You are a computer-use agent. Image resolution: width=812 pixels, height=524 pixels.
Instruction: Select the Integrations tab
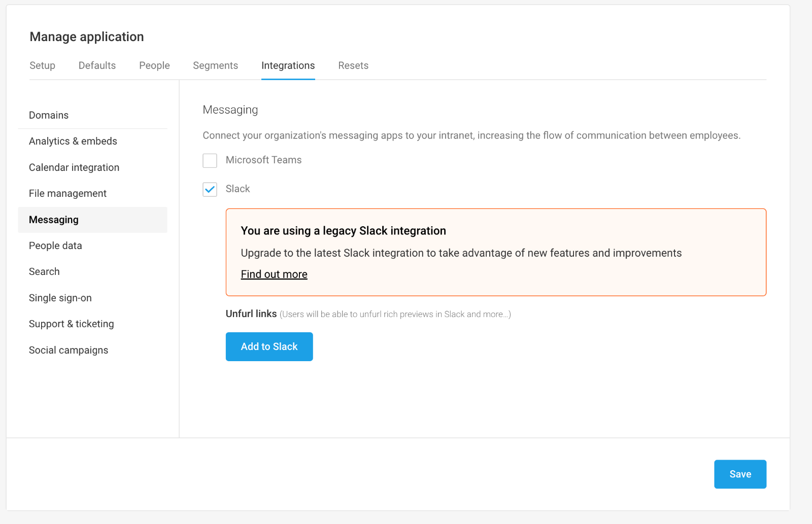pyautogui.click(x=288, y=65)
